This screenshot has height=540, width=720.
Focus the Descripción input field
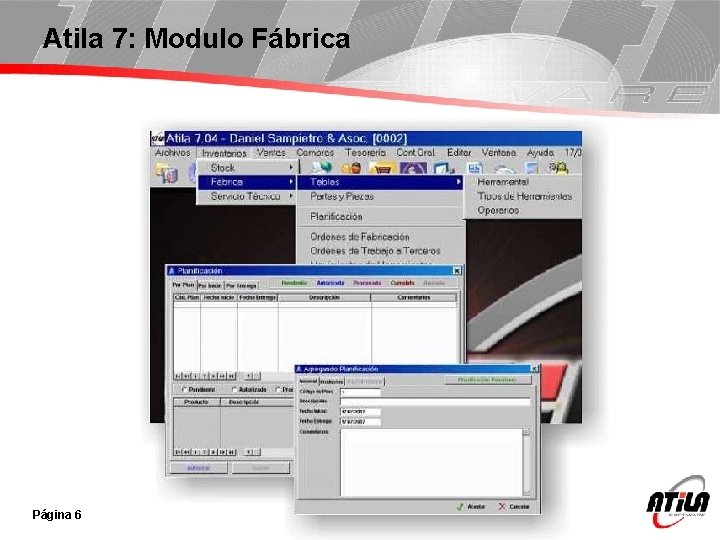(435, 401)
